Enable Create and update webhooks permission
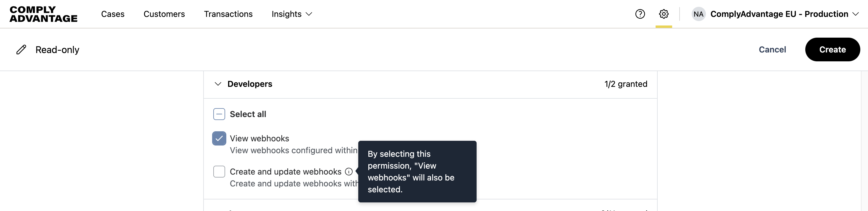The width and height of the screenshot is (868, 211). pyautogui.click(x=219, y=172)
